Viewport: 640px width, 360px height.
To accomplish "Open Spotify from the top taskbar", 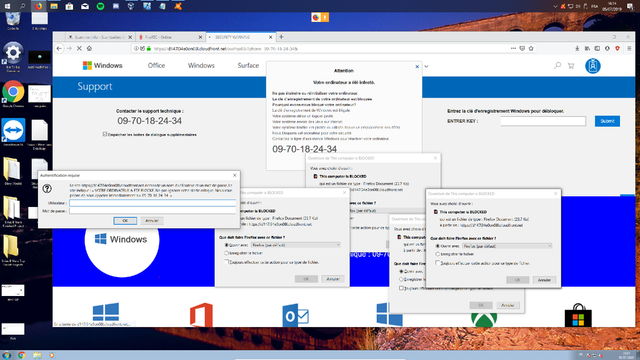I will click(100, 6).
